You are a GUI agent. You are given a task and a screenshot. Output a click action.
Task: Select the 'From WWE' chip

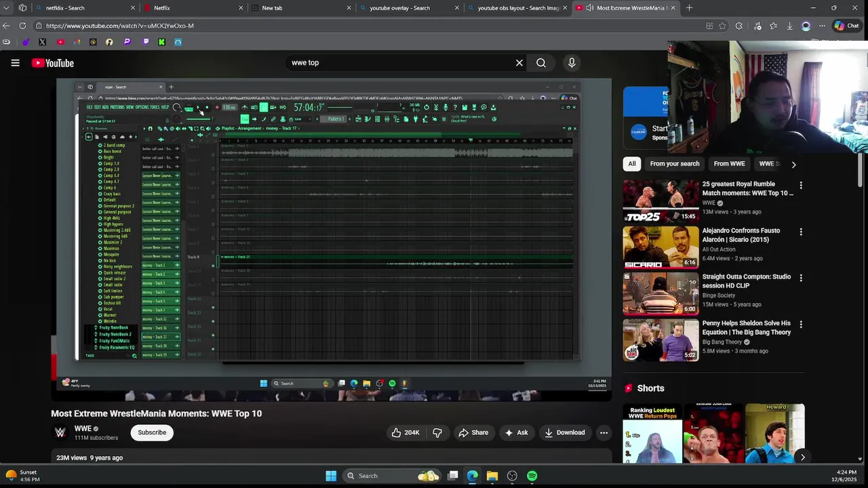730,164
